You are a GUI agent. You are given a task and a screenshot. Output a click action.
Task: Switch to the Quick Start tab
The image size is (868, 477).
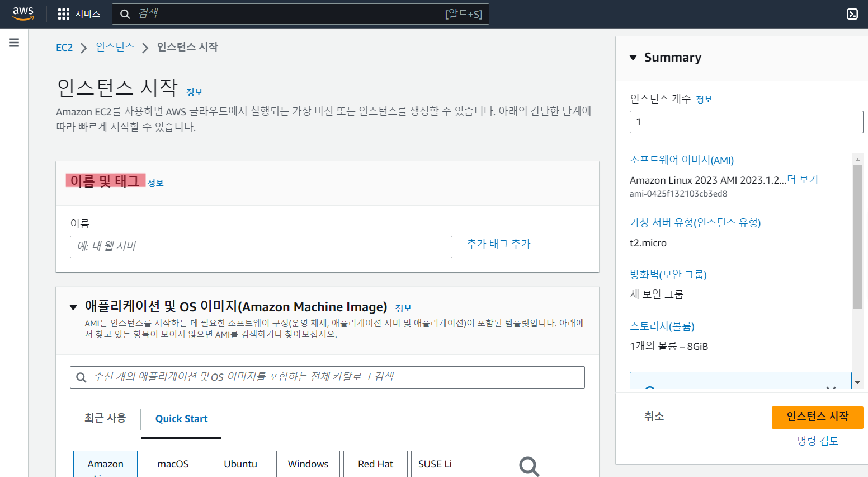click(x=181, y=419)
